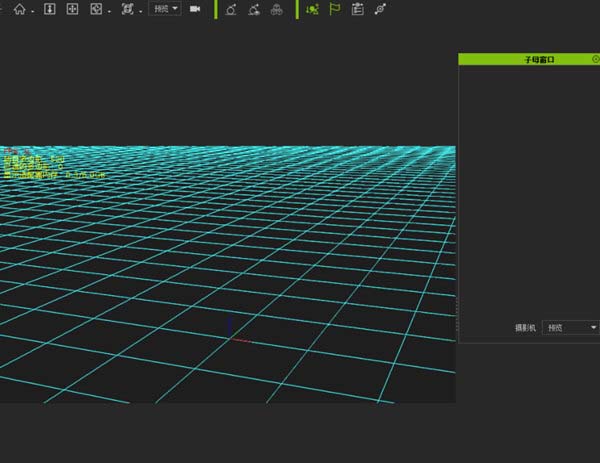This screenshot has height=463, width=600.
Task: Click the second gray curved-path icon
Action: [254, 9]
